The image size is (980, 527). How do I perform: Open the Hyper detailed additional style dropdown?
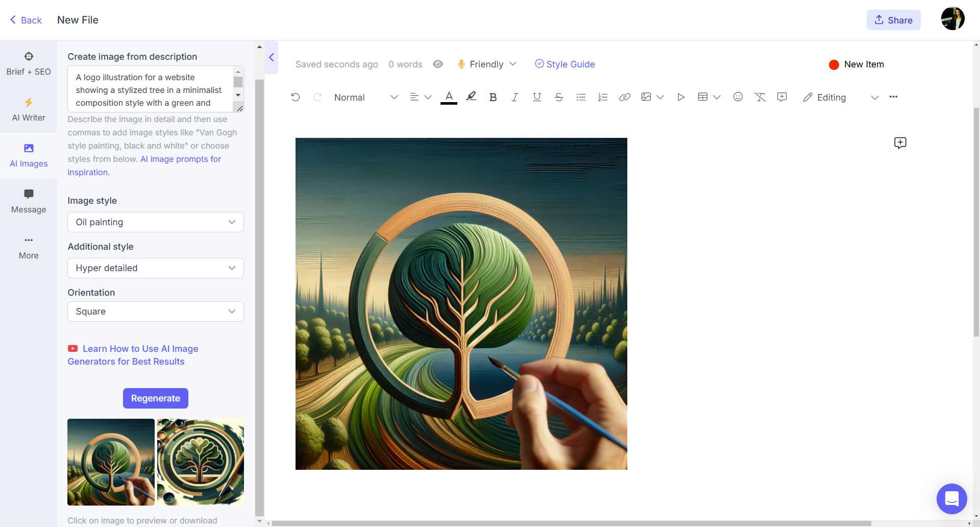(156, 268)
